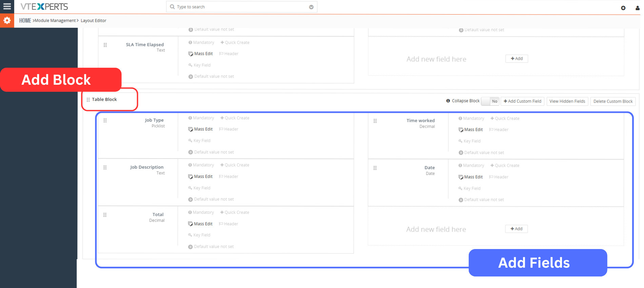Open the user profile icon
Screen dimensions: 644x288
point(637,8)
